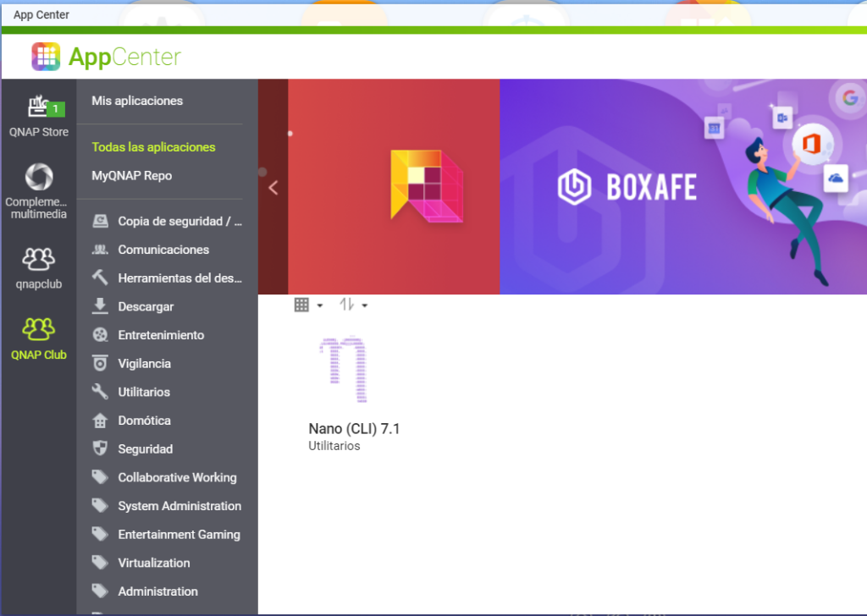Select the Comunicaciones category
Viewport: 867px width, 616px height.
(x=163, y=250)
